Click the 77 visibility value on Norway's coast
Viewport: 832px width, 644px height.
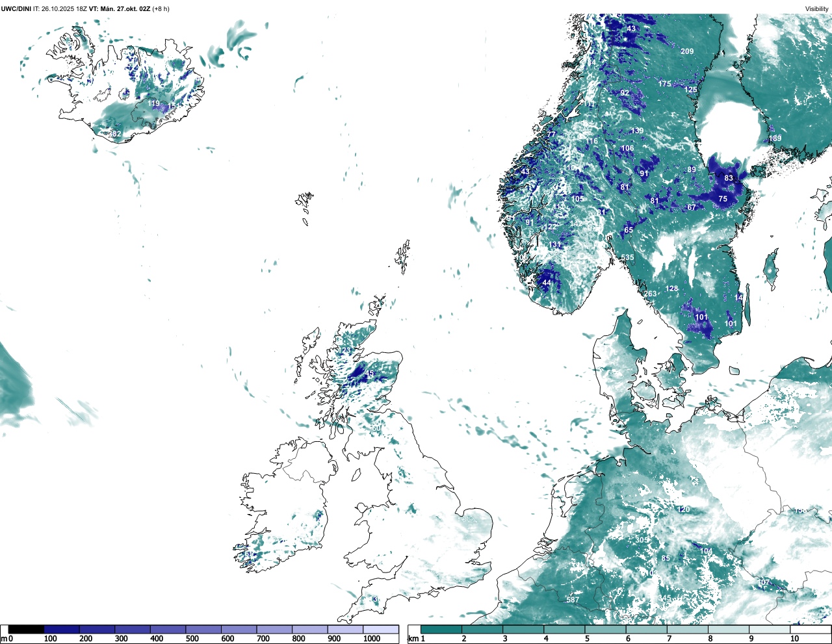[551, 135]
